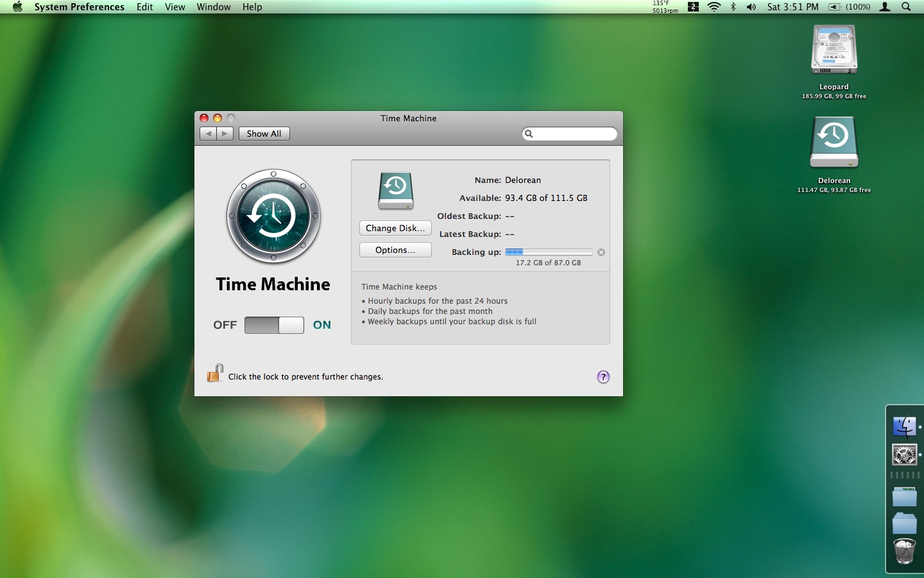Click the Delorean disk icon in panel
The height and width of the screenshot is (578, 924).
(396, 191)
